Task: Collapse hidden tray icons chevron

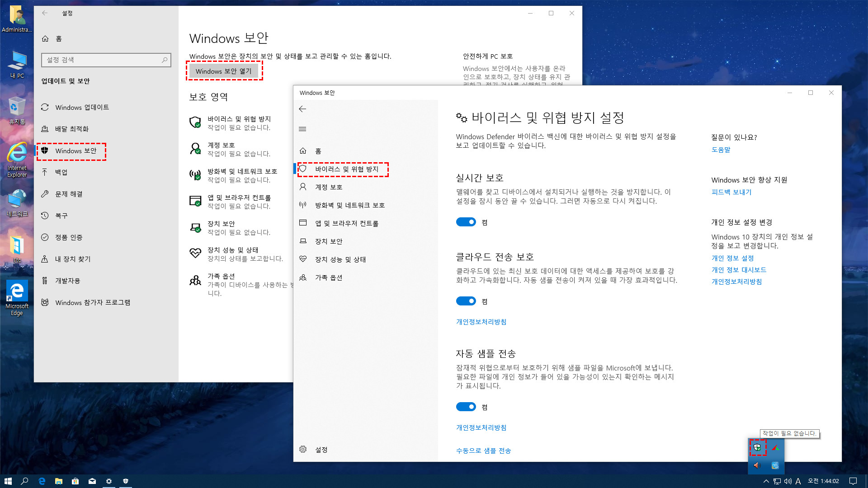Action: (x=766, y=481)
